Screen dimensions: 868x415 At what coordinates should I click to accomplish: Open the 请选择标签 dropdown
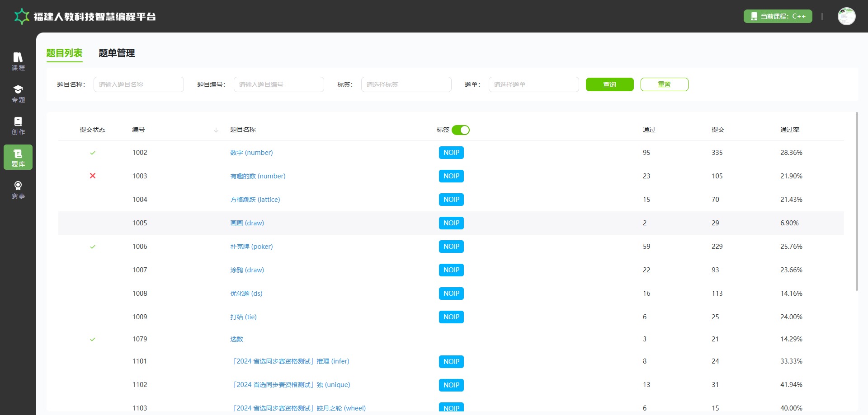pos(406,84)
